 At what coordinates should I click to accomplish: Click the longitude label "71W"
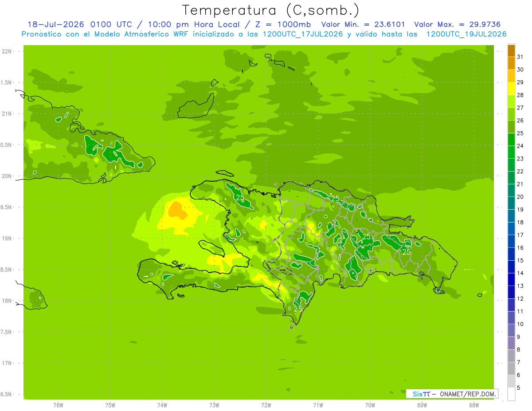(318, 405)
